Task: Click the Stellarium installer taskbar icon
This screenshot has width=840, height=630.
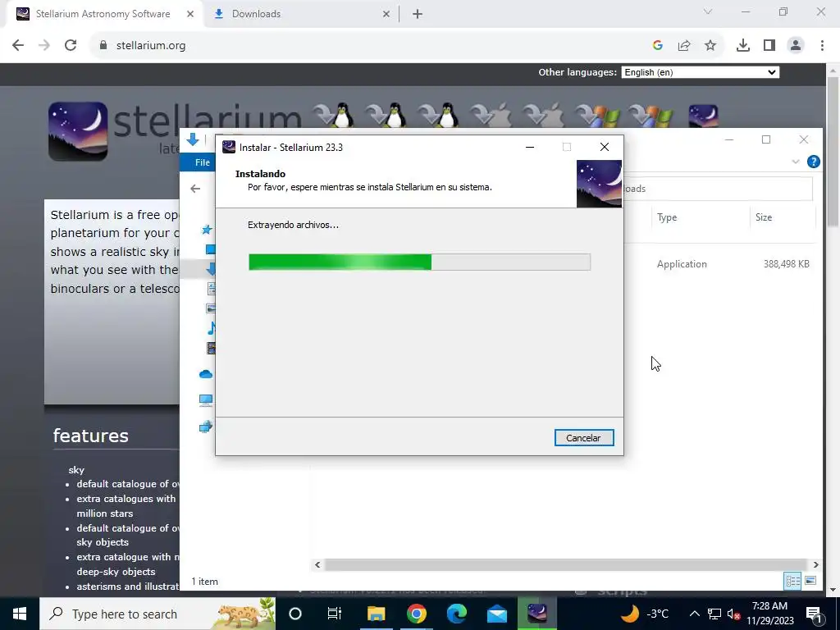Action: (537, 614)
